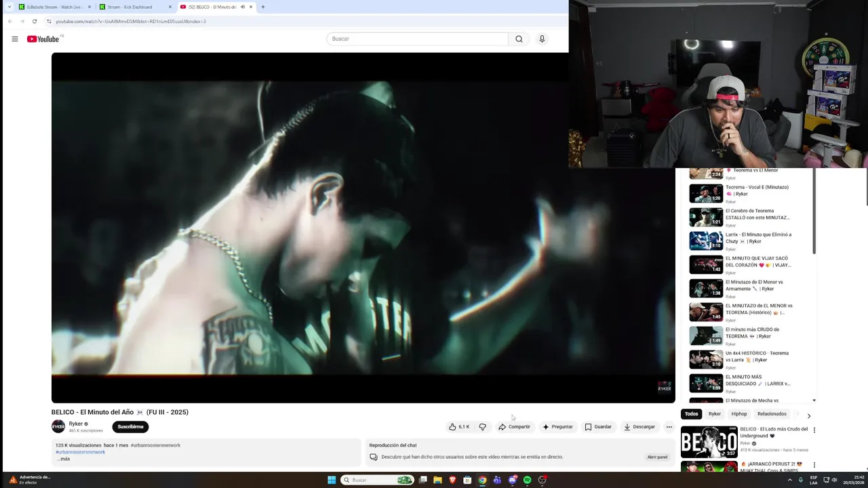The width and height of the screenshot is (868, 488).
Task: Start voice search with the microphone icon
Action: coord(542,39)
